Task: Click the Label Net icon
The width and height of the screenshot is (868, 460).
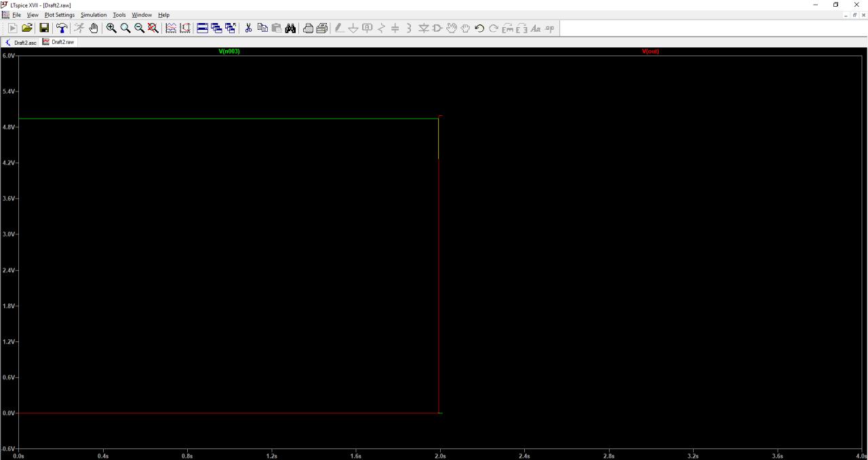Action: 368,28
